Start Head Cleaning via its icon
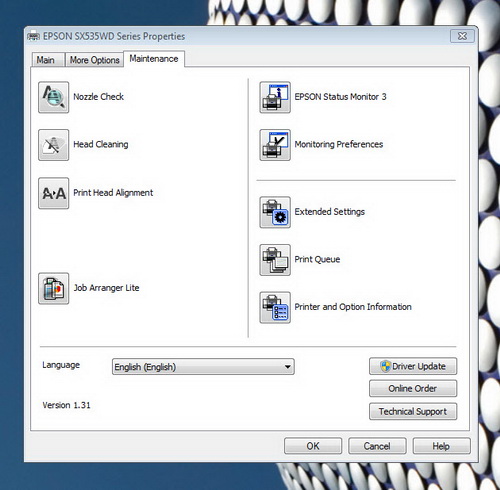This screenshot has height=490, width=500. [x=54, y=145]
